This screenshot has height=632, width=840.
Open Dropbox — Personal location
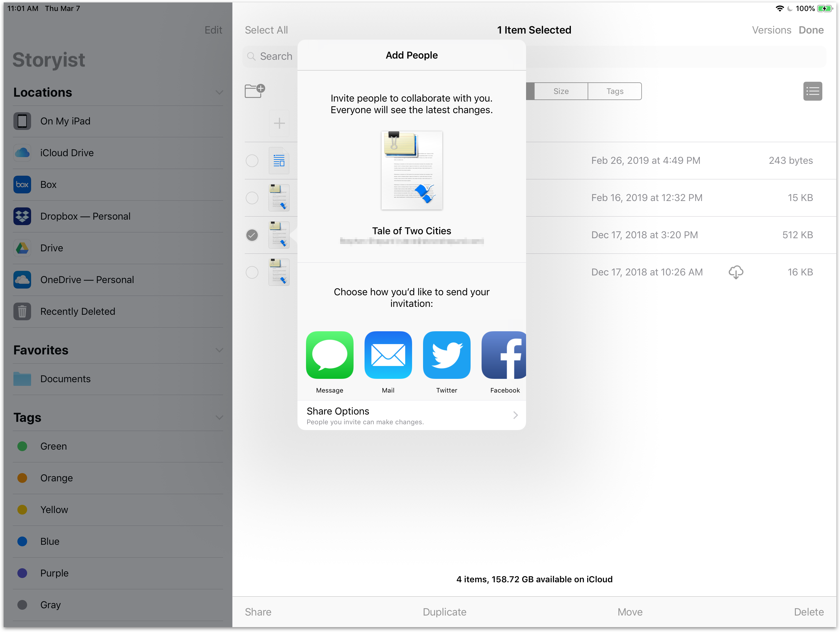[118, 216]
